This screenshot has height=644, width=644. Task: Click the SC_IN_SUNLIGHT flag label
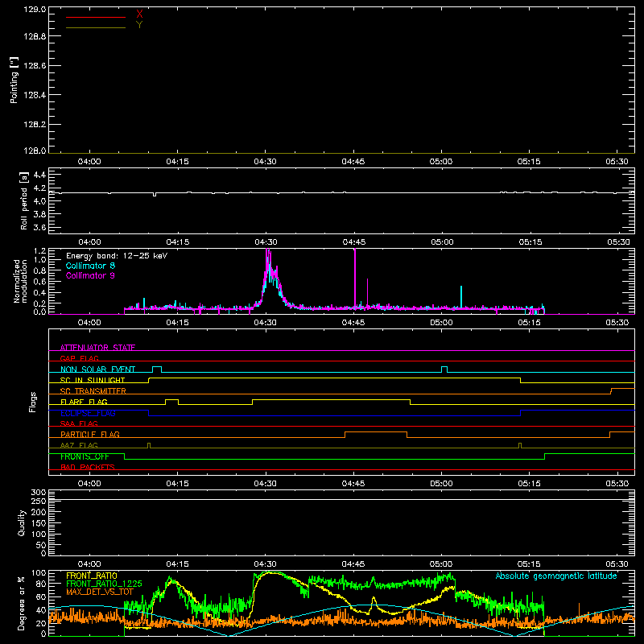(x=93, y=380)
